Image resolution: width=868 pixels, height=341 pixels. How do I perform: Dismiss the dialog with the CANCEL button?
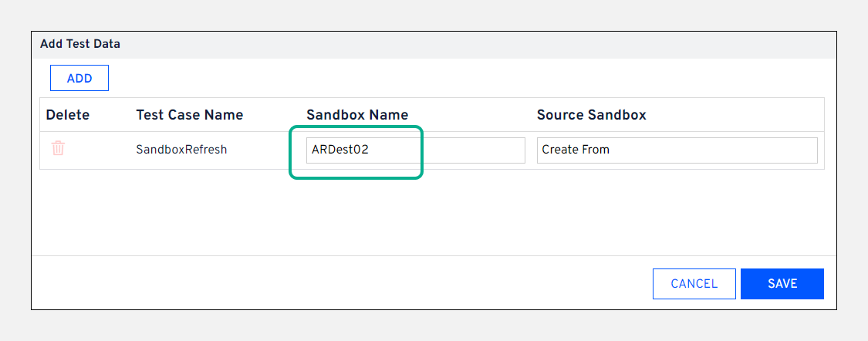[694, 284]
